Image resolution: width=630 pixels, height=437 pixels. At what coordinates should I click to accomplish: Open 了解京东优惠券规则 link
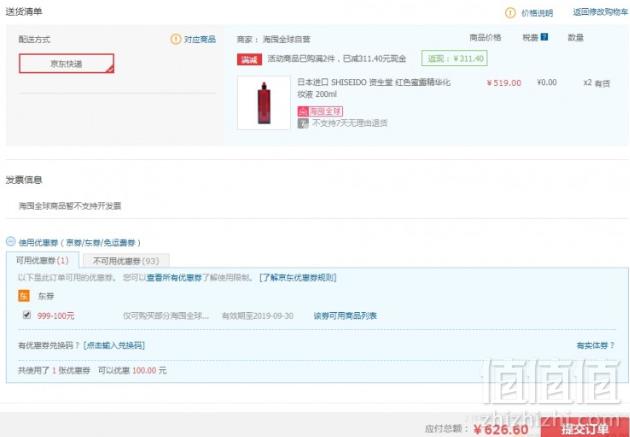point(298,278)
